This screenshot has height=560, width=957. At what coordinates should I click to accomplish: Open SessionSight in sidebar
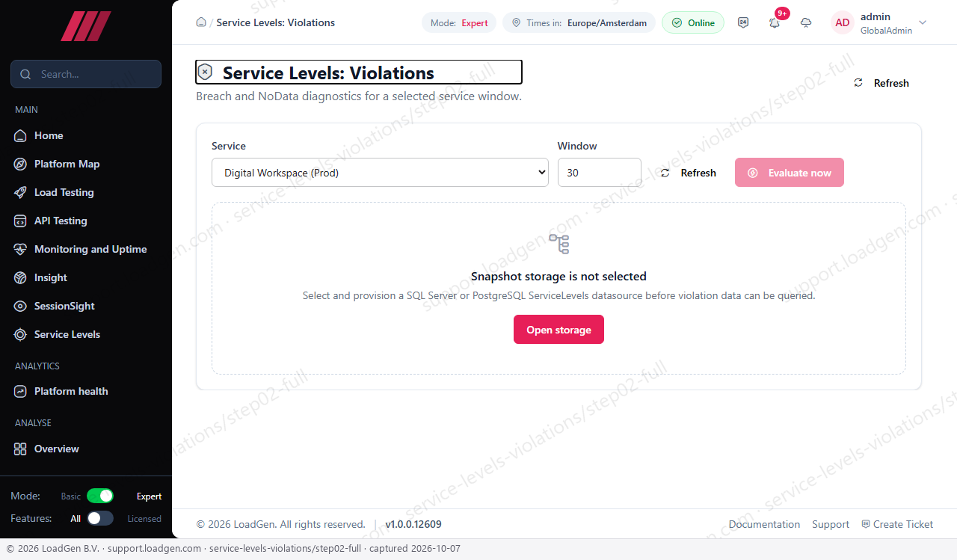pyautogui.click(x=86, y=306)
